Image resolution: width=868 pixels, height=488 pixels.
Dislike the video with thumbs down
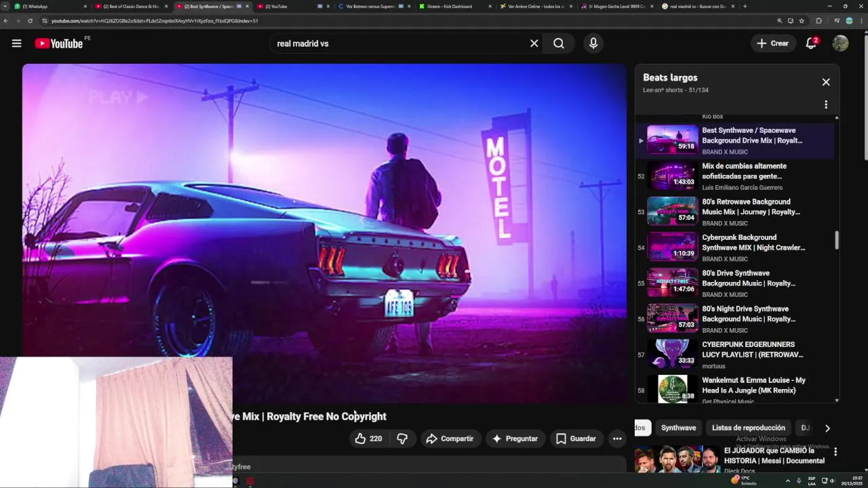(x=402, y=439)
